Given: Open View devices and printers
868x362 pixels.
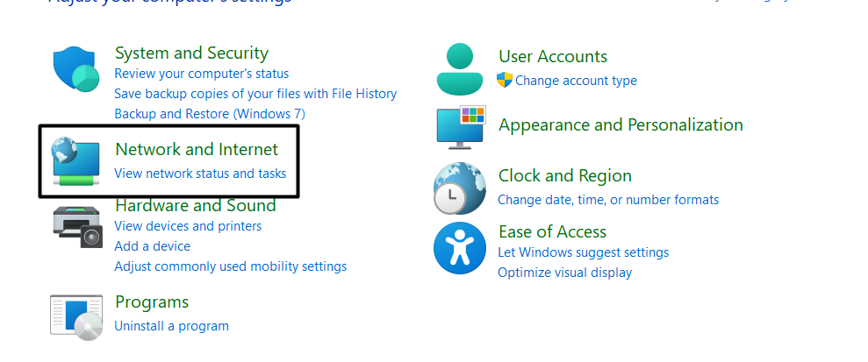Looking at the screenshot, I should [188, 226].
